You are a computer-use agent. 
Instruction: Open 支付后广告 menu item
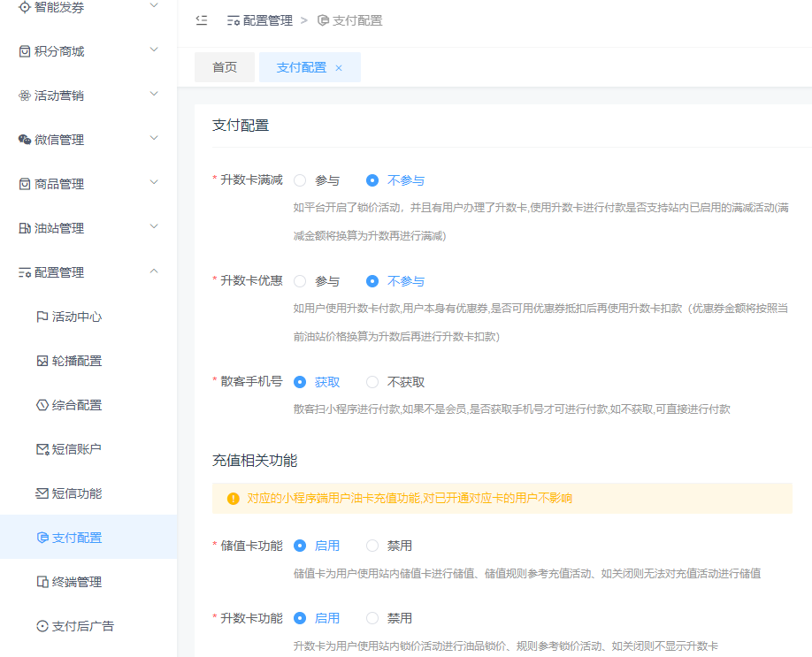pyautogui.click(x=88, y=626)
